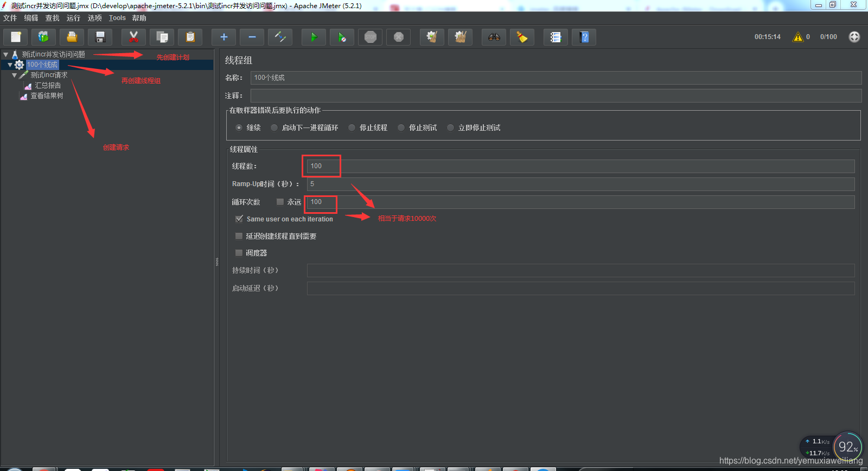Open the Search (查找) menu
The width and height of the screenshot is (868, 471).
click(x=52, y=18)
